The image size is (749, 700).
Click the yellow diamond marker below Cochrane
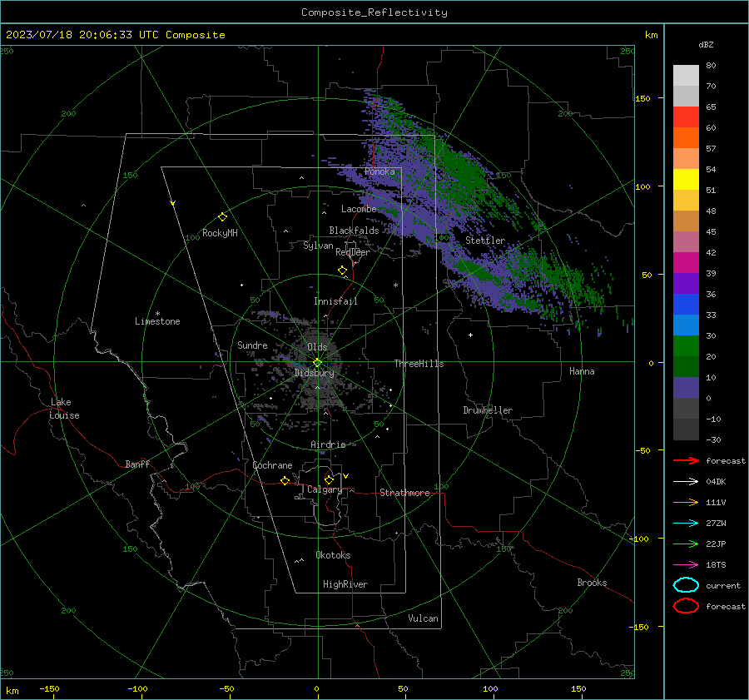(285, 481)
